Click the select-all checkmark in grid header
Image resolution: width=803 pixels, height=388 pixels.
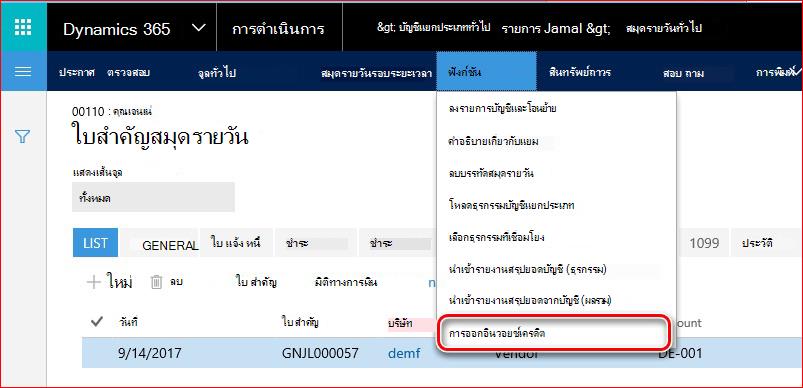(96, 322)
